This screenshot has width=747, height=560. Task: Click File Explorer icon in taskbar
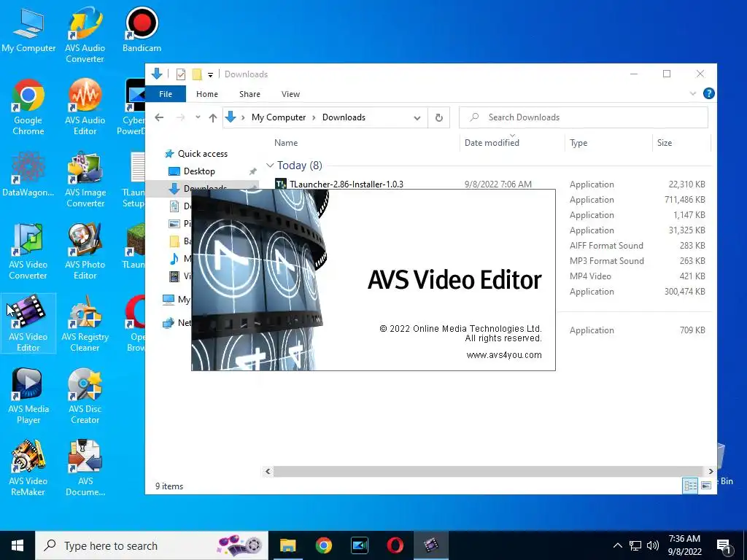pyautogui.click(x=287, y=545)
